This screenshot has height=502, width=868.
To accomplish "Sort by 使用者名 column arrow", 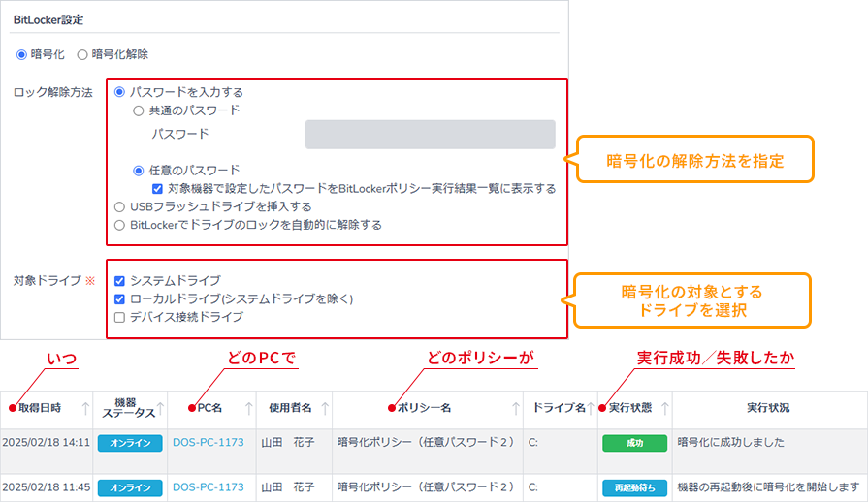I will click(x=325, y=409).
